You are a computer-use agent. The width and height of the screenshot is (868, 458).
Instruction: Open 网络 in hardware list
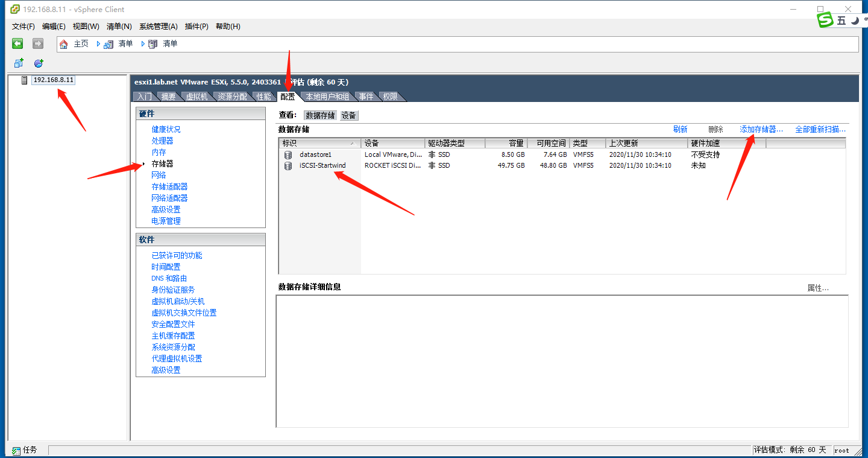coord(159,175)
